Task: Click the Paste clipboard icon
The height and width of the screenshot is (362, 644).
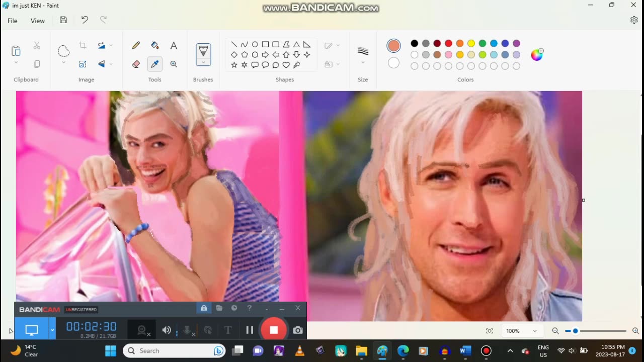Action: (16, 50)
